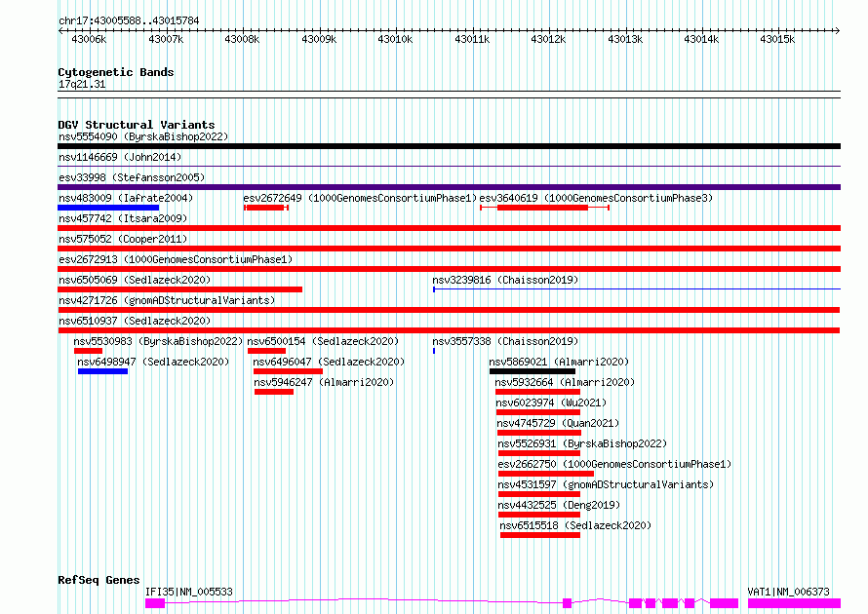This screenshot has height=614, width=868.
Task: Click the 43008k ruler position
Action: 242,39
